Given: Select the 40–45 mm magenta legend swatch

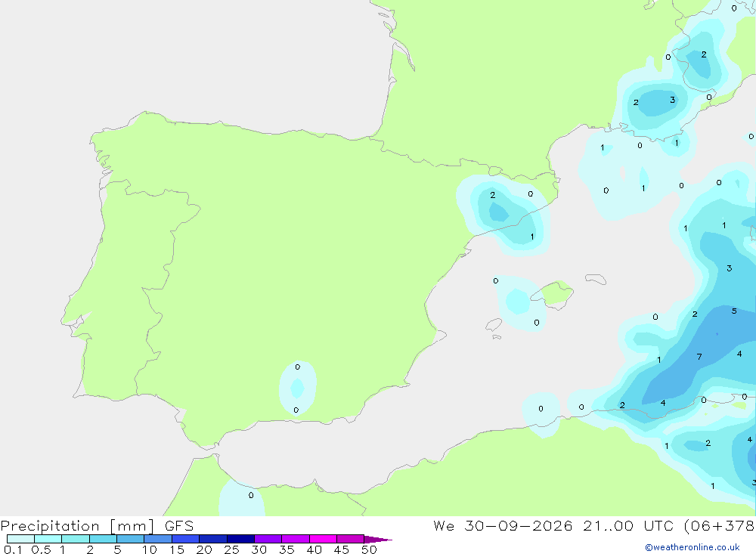Looking at the screenshot, I should click(x=323, y=539).
